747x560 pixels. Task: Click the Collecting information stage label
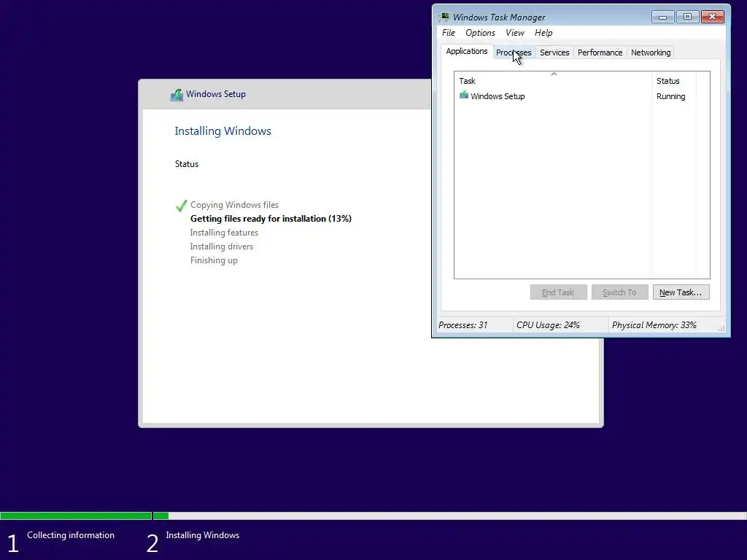pos(71,535)
